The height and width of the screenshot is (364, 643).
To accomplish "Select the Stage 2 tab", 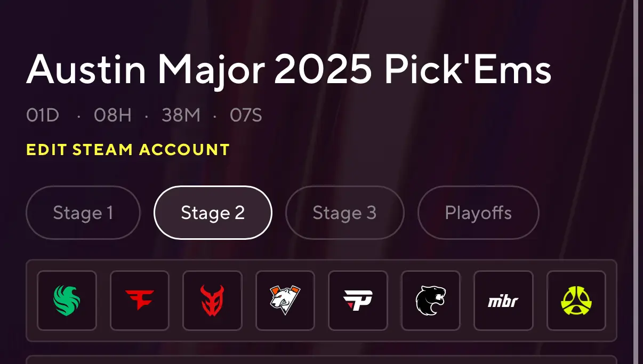I will tap(213, 213).
